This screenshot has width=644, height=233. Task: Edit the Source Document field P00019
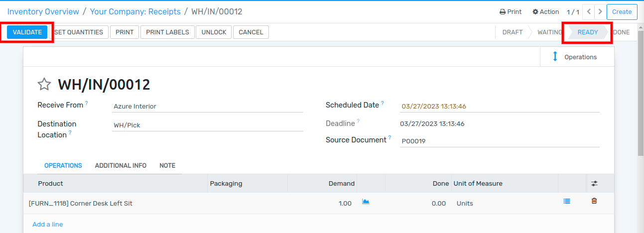coord(500,141)
